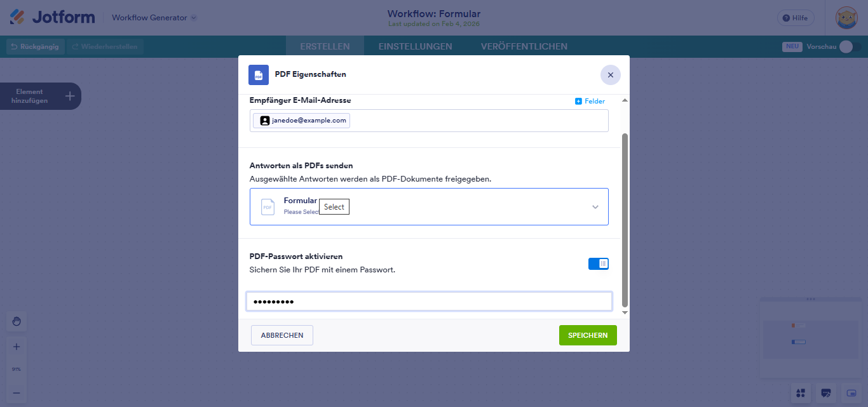Expand the Formular PDF selection dropdown
The width and height of the screenshot is (868, 407).
pyautogui.click(x=595, y=206)
